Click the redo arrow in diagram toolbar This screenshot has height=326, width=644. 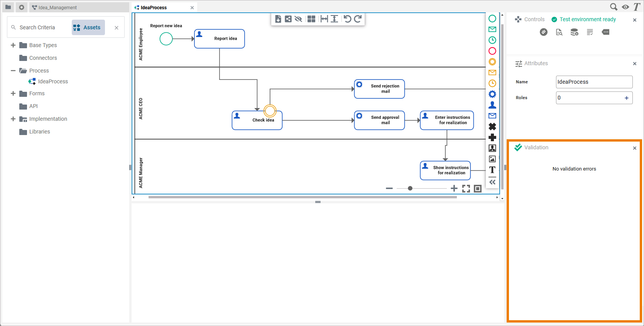pyautogui.click(x=358, y=19)
